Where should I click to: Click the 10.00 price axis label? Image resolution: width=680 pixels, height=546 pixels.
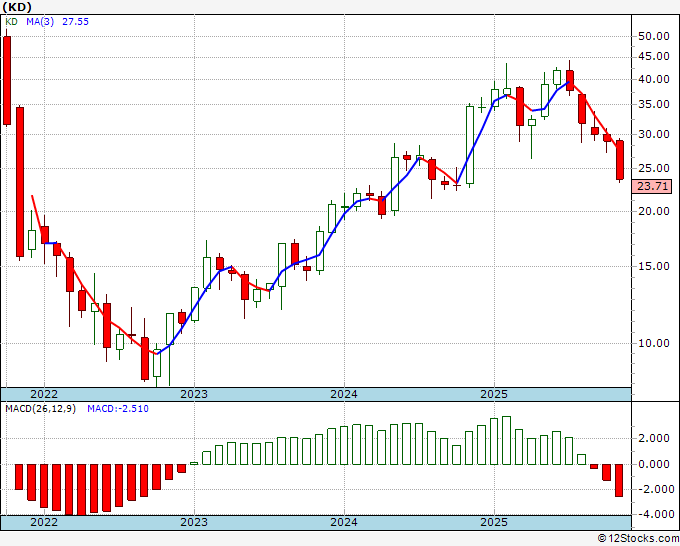click(654, 343)
